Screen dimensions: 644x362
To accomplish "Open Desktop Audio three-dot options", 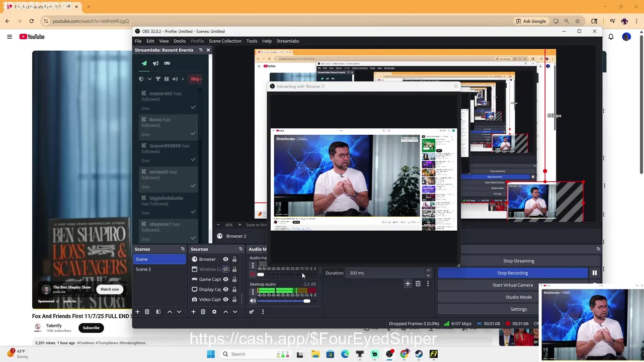I will coord(253,292).
